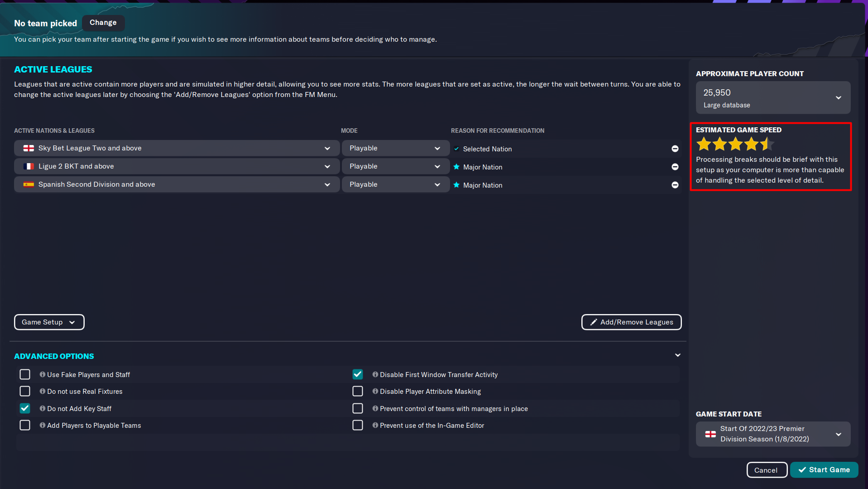Image resolution: width=868 pixels, height=489 pixels.
Task: Tick Prevent use of the In-Game Editor
Action: pyautogui.click(x=358, y=425)
